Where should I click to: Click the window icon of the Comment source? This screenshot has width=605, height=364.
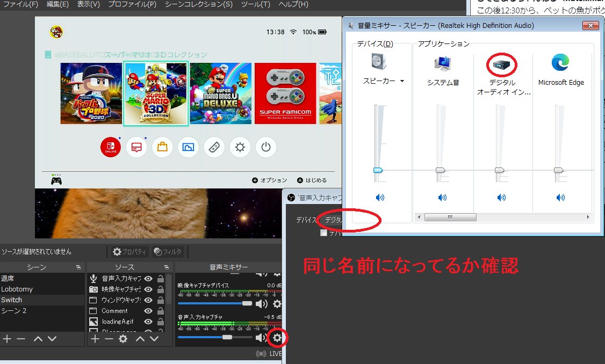[93, 310]
